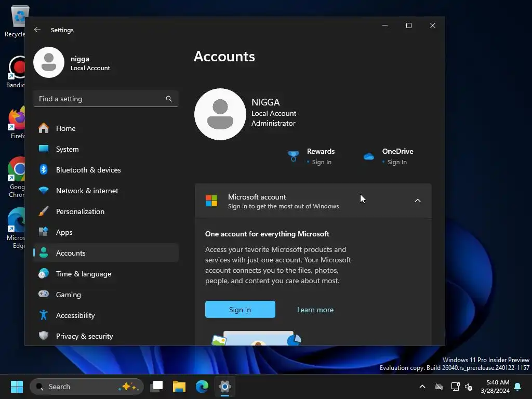This screenshot has width=532, height=399.
Task: Click the OneDrive cloud icon
Action: pyautogui.click(x=369, y=156)
